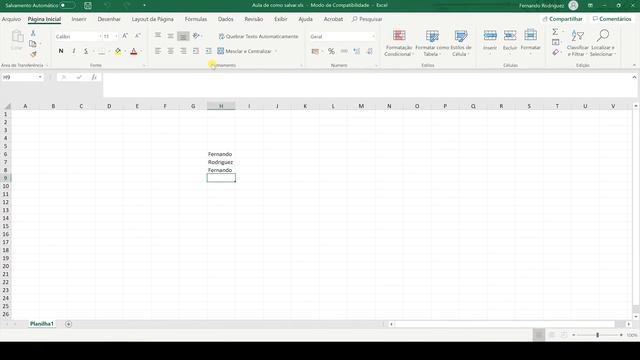Click the Increase Indent icon

pyautogui.click(x=209, y=51)
